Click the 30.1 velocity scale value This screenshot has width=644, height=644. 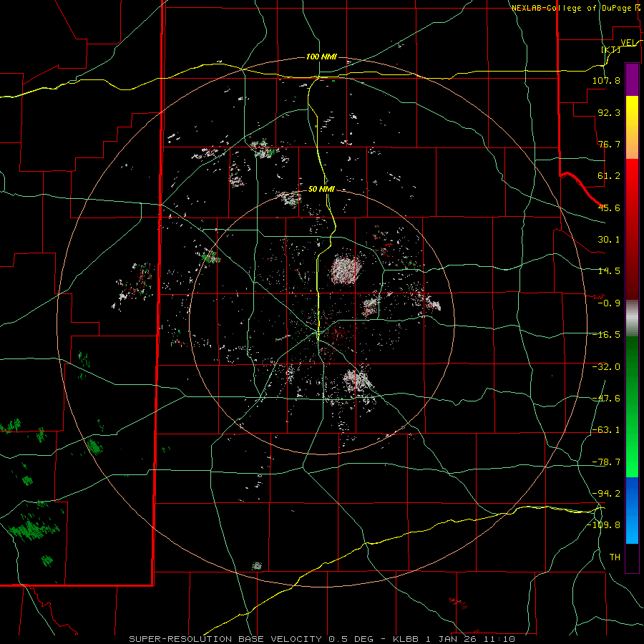609,240
